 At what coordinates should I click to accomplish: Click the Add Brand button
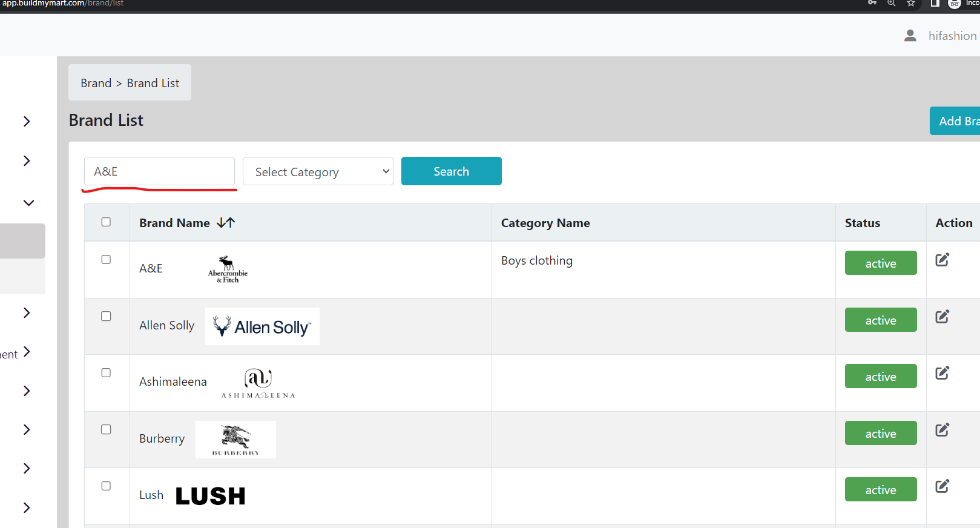955,121
